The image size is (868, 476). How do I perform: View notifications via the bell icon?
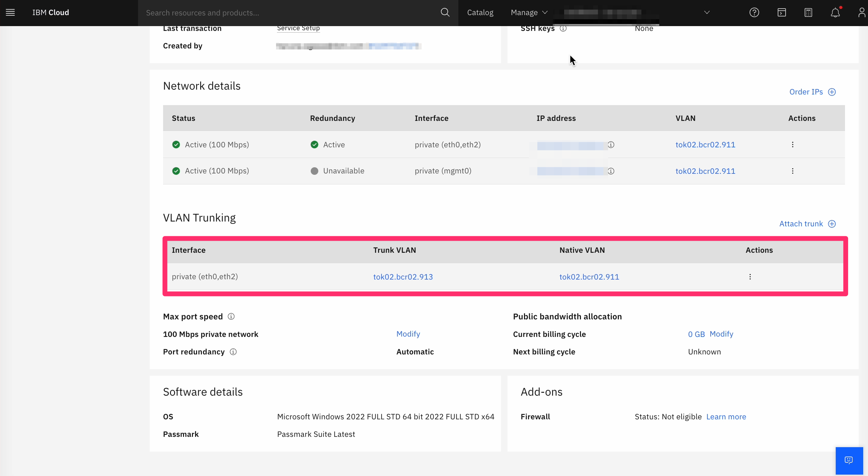click(x=835, y=13)
